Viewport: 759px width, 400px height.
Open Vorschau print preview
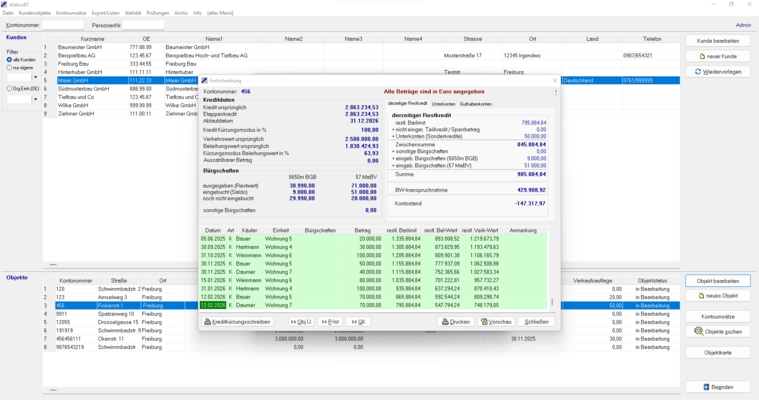point(497,322)
